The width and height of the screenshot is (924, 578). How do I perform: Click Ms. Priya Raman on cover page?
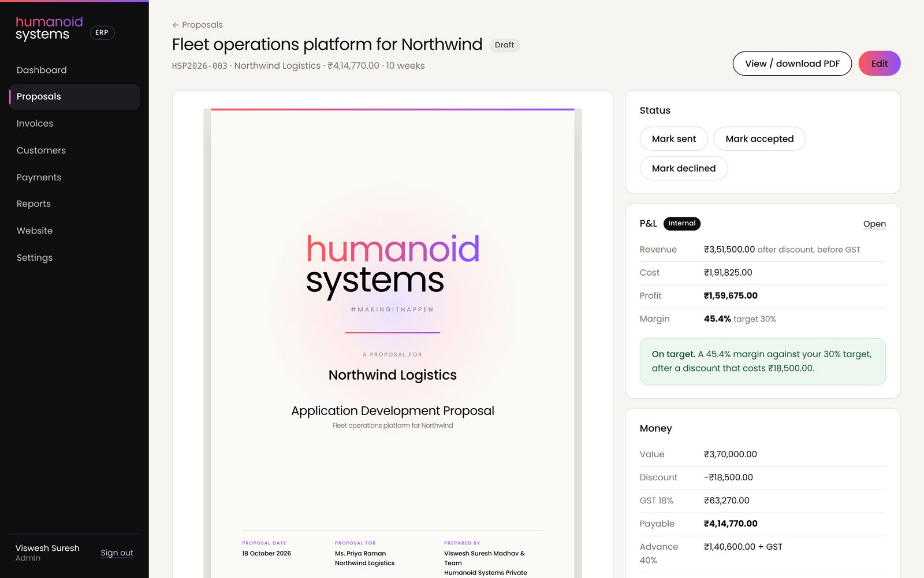360,554
